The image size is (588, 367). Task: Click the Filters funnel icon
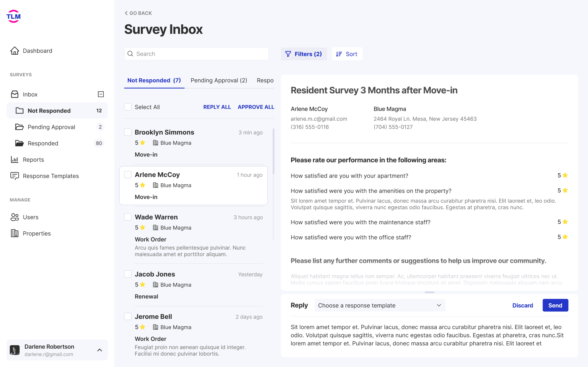point(288,54)
